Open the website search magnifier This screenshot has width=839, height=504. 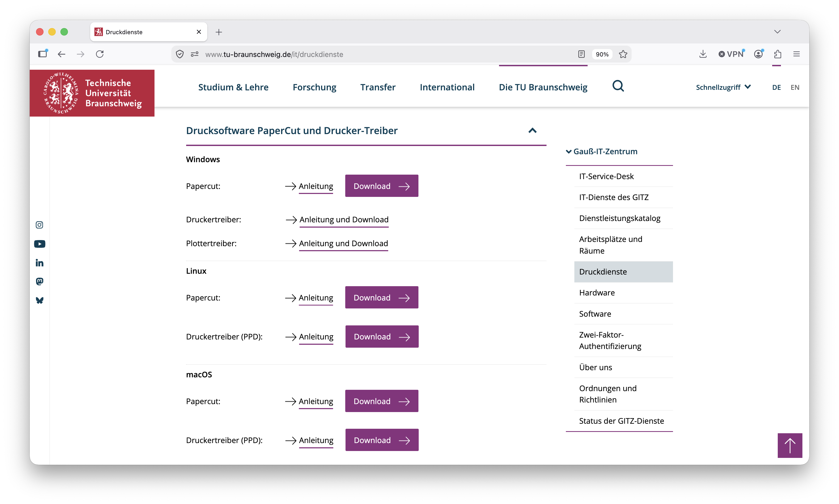[x=618, y=86]
